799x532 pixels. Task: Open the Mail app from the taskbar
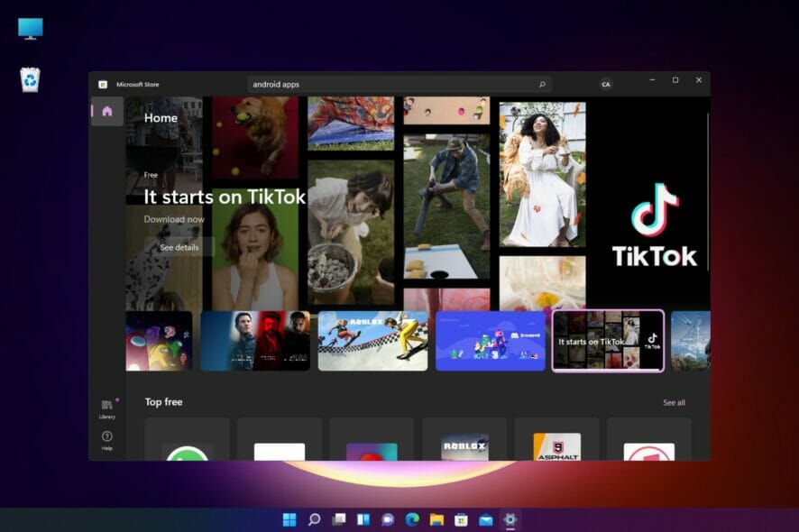pos(485,519)
